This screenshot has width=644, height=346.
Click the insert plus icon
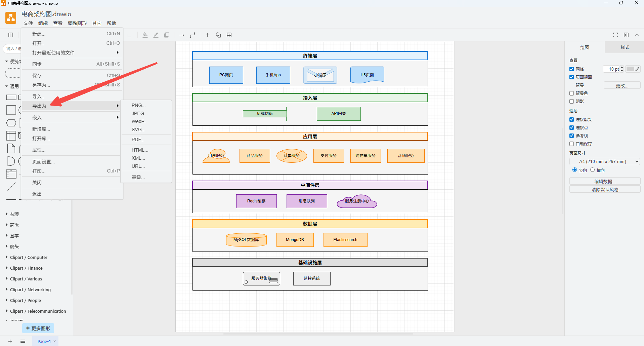208,35
